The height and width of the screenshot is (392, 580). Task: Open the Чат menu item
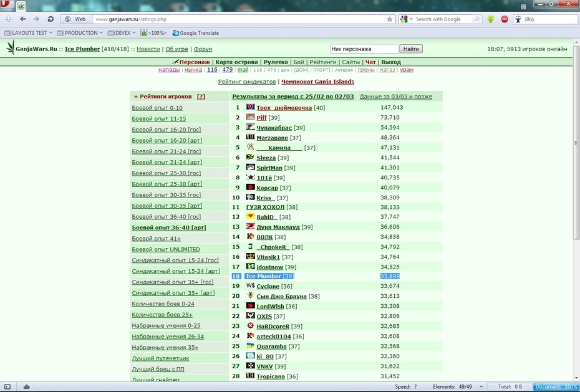pos(370,62)
